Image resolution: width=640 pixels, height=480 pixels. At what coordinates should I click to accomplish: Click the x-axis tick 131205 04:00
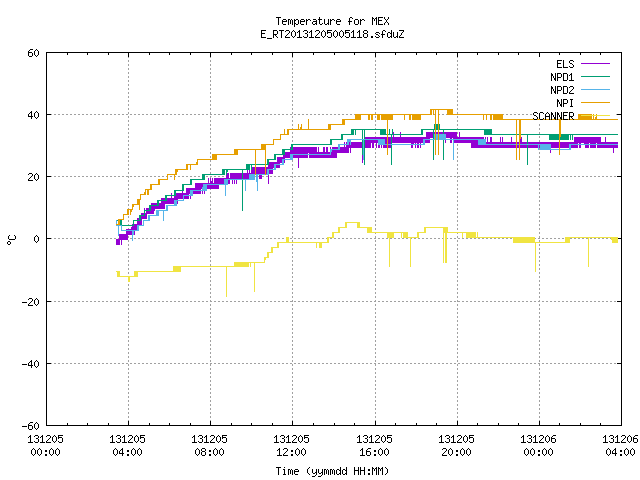127,445
